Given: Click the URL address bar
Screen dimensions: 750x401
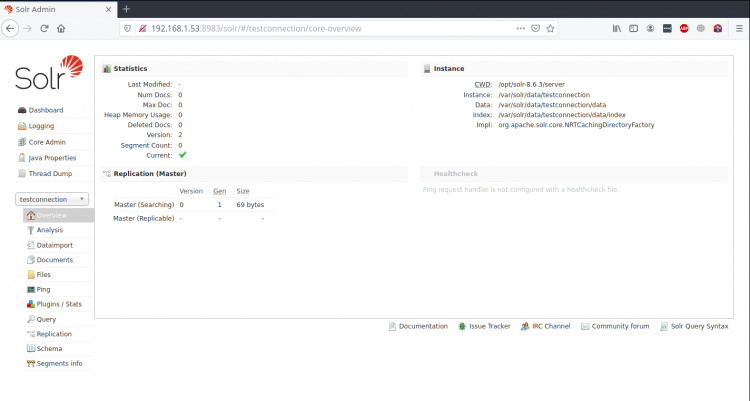Looking at the screenshot, I should [x=320, y=28].
